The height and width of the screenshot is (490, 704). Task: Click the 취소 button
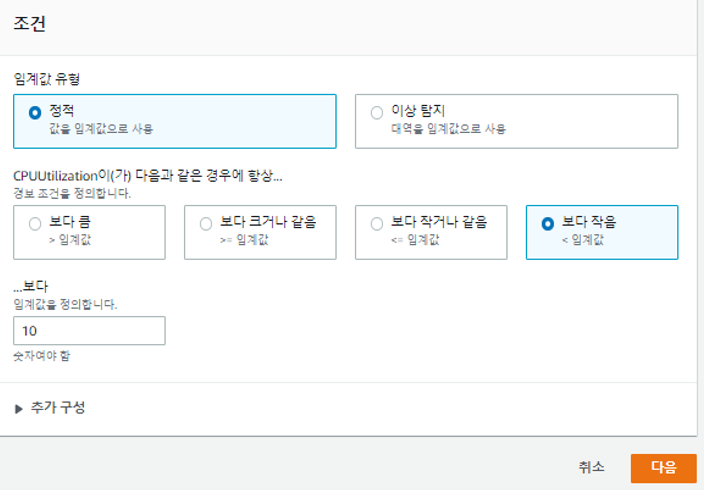591,468
